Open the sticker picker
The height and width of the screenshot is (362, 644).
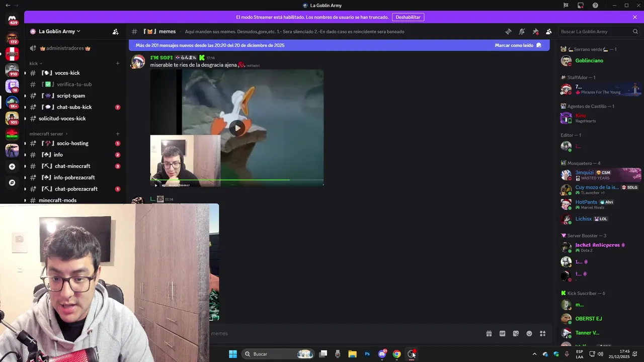(516, 333)
